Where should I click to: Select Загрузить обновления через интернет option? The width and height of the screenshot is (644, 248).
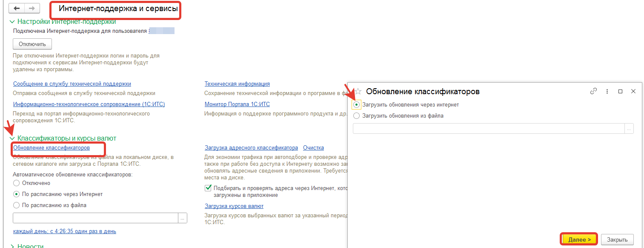tap(357, 104)
